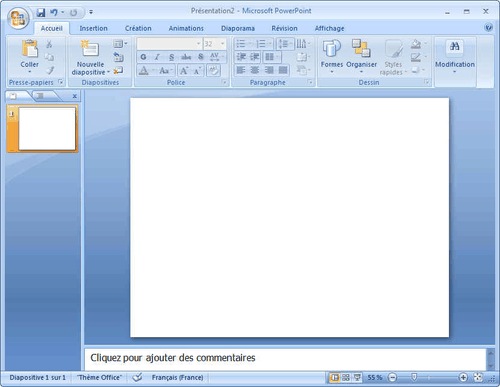Screen dimensions: 500x387
Task: Click the zoom slider handle
Action: pos(414,377)
